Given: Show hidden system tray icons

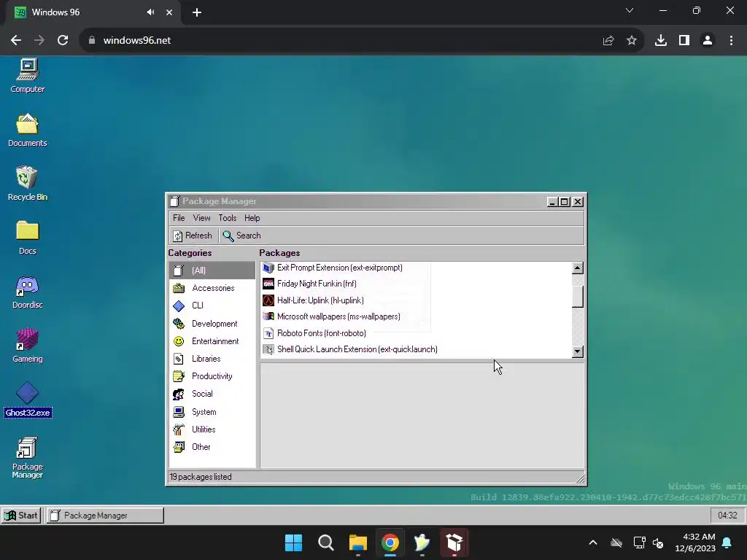Looking at the screenshot, I should pyautogui.click(x=593, y=542).
